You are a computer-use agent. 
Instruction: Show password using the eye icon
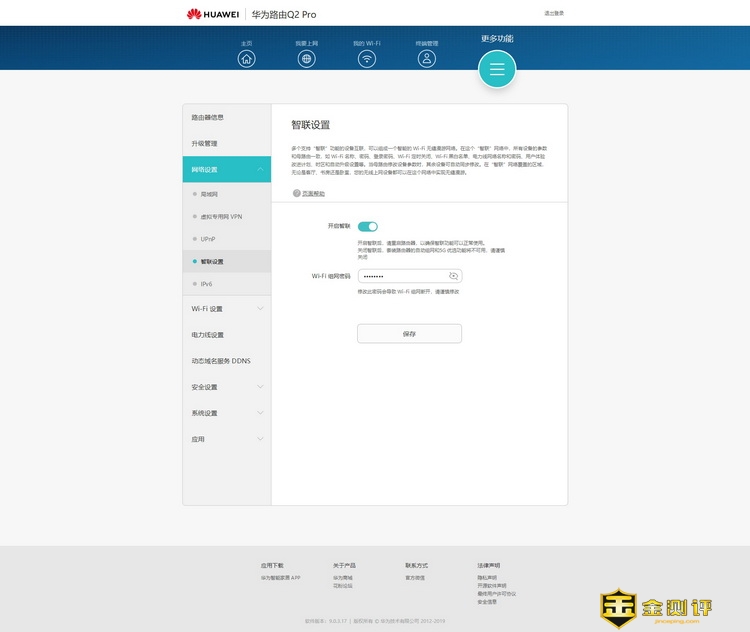pyautogui.click(x=453, y=275)
